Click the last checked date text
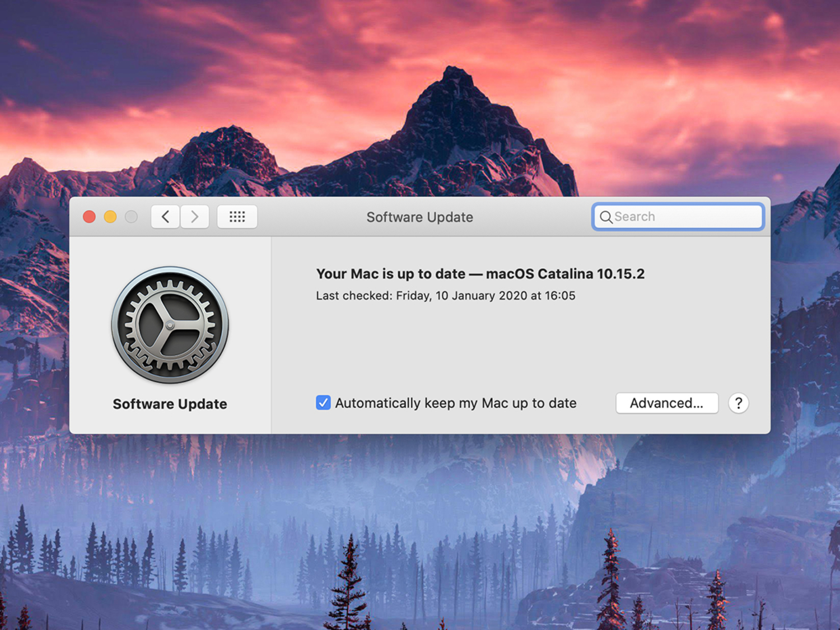840x630 pixels. pyautogui.click(x=446, y=296)
